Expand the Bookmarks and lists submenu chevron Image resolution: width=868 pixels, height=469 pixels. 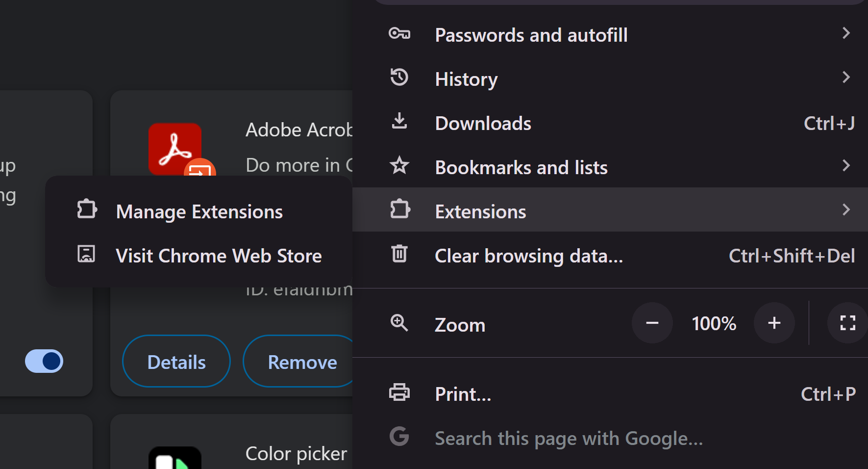click(846, 166)
